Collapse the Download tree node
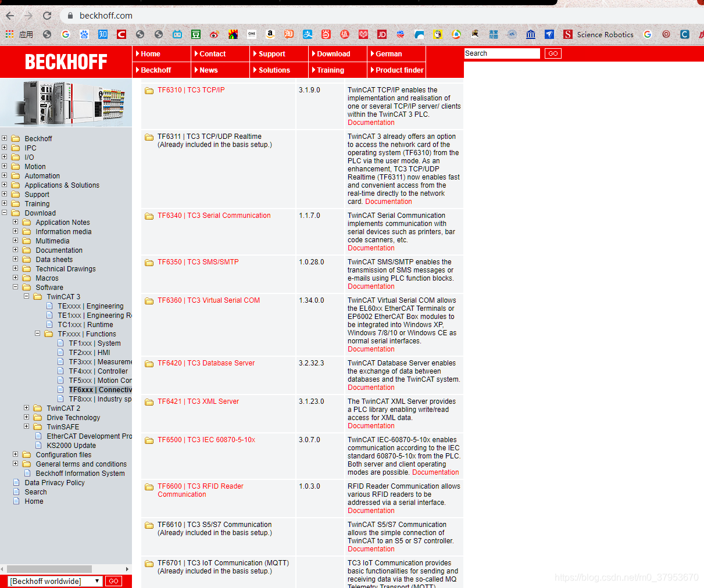The height and width of the screenshot is (588, 704). pos(5,213)
